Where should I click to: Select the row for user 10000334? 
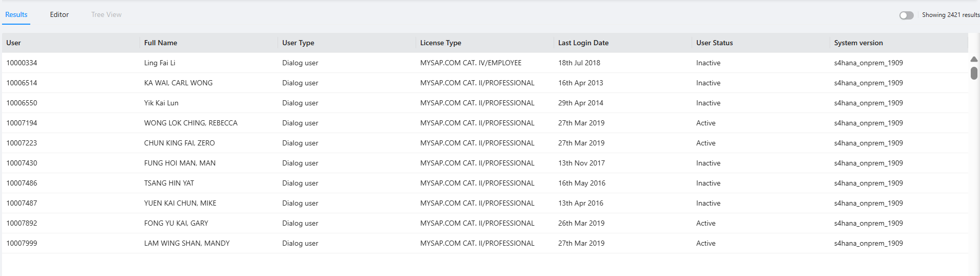(22, 63)
